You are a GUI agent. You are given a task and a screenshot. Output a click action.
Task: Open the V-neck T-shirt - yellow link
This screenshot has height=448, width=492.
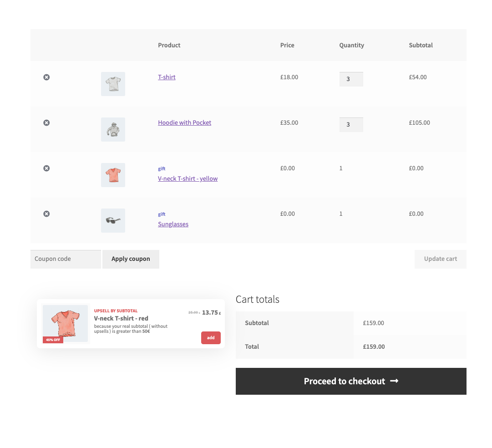(x=188, y=179)
